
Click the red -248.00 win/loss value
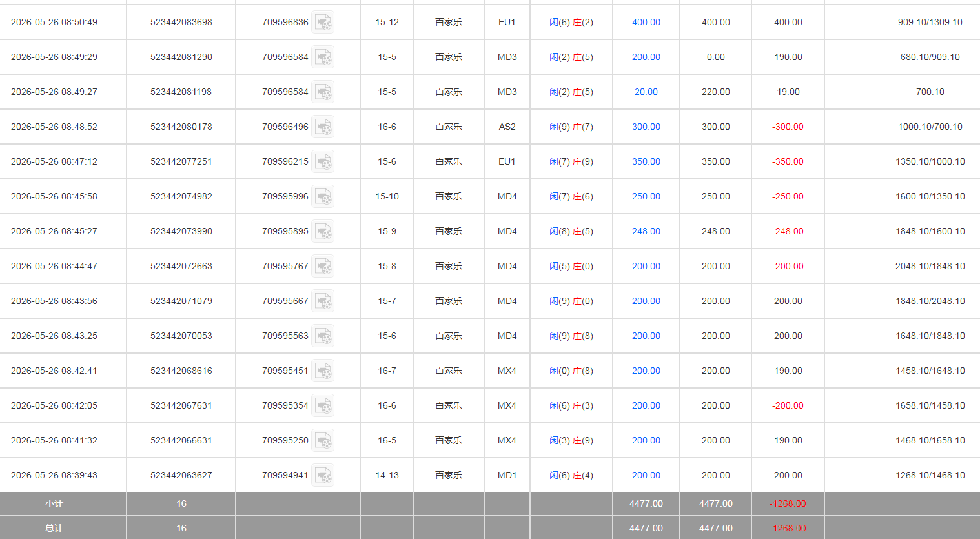[788, 231]
